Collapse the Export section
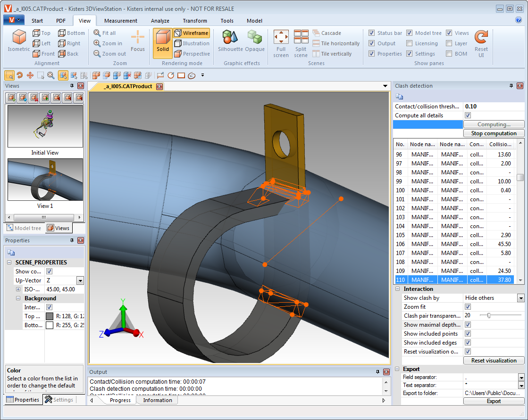This screenshot has height=420, width=528. [x=397, y=369]
